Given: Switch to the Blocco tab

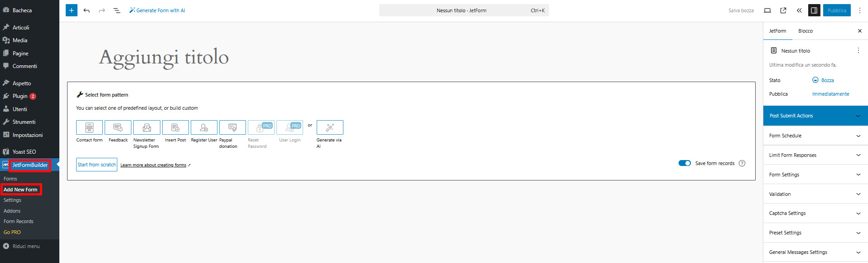Looking at the screenshot, I should pyautogui.click(x=805, y=31).
